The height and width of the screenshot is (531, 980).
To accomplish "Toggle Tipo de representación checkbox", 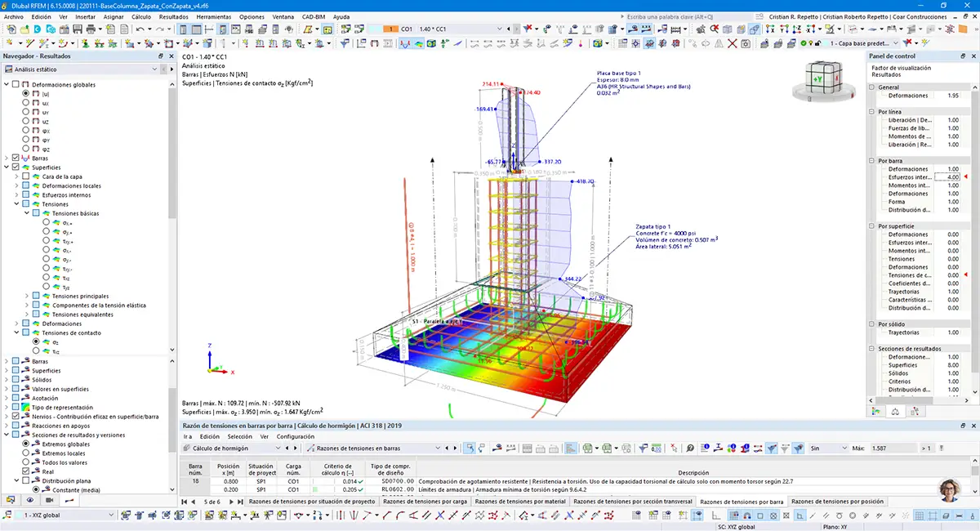I will [15, 407].
